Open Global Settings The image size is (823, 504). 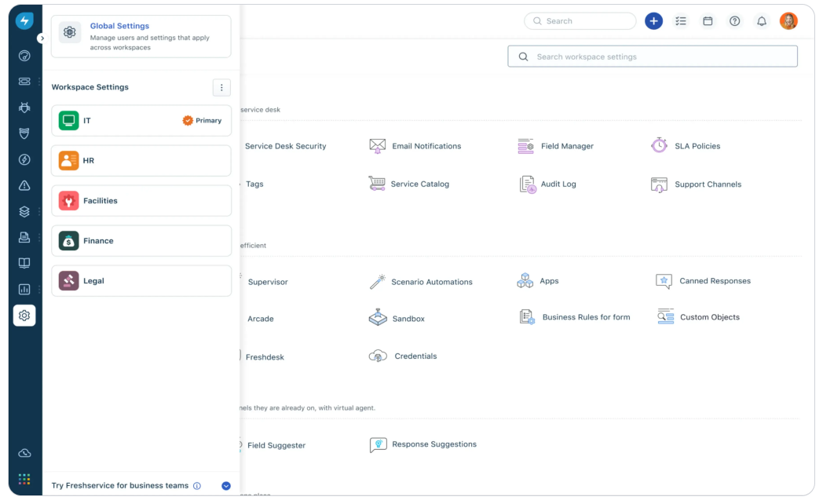click(141, 36)
